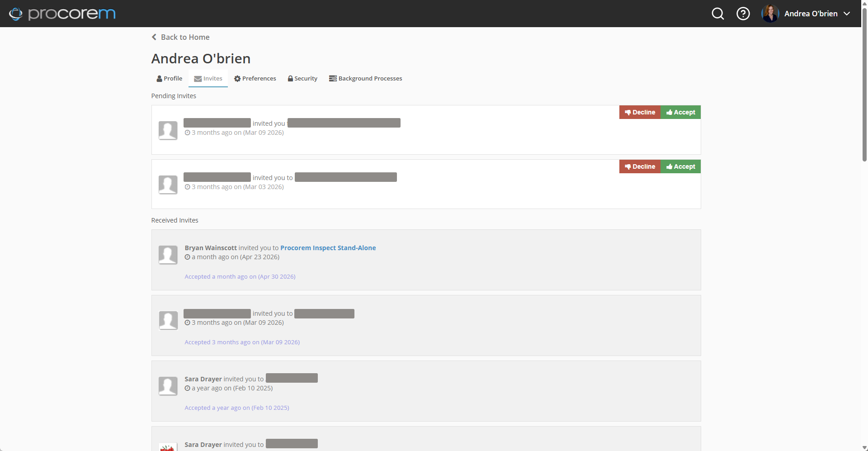The image size is (868, 451).
Task: Click clock icon beside Feb 10 2025
Action: tap(187, 388)
